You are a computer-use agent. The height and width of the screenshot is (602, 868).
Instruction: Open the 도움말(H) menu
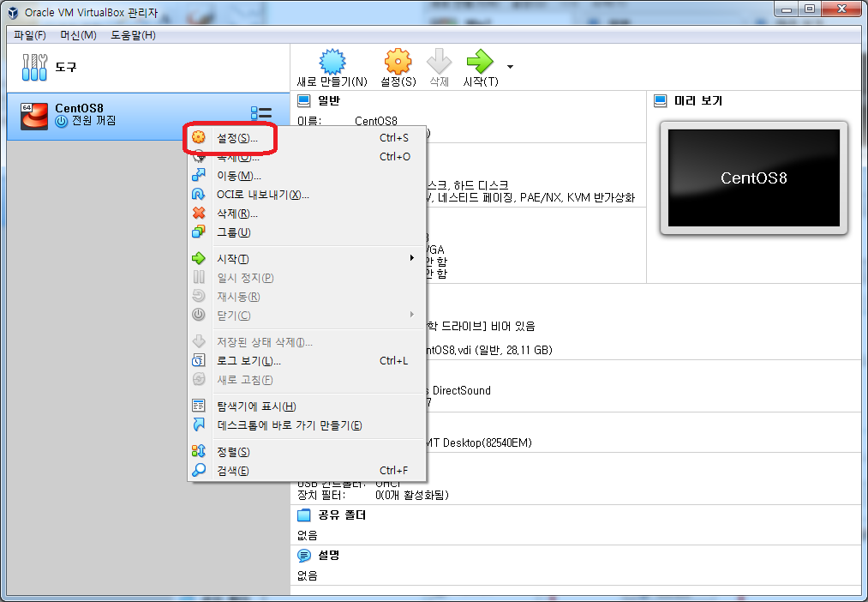coord(133,35)
